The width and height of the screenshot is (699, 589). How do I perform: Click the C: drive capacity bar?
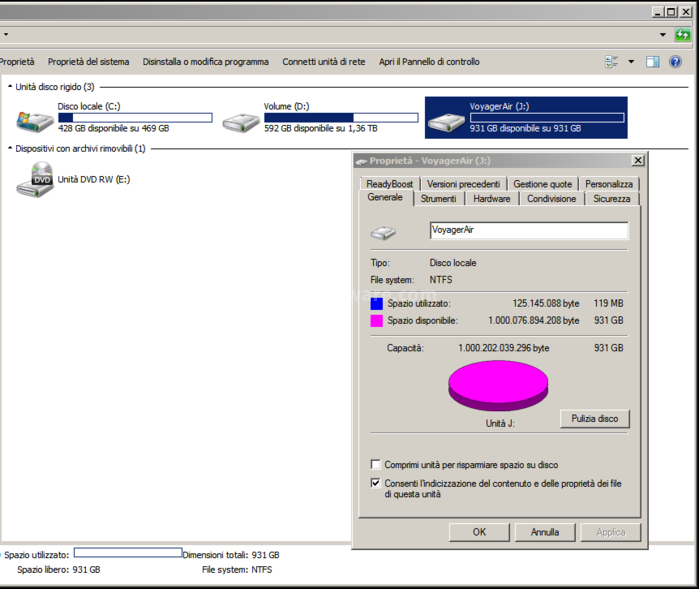point(135,118)
